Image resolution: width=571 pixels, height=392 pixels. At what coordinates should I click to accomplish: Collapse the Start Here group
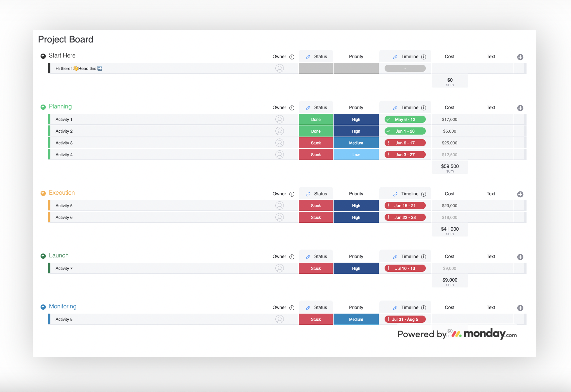pos(43,56)
